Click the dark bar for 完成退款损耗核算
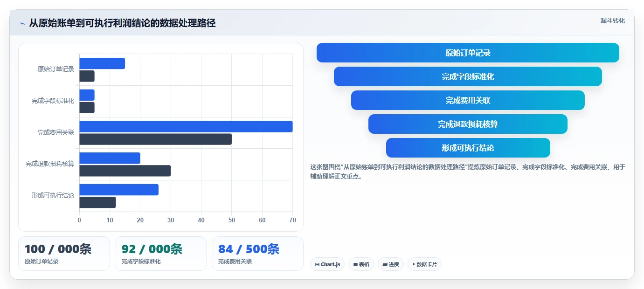This screenshot has height=289, width=644. pos(125,171)
